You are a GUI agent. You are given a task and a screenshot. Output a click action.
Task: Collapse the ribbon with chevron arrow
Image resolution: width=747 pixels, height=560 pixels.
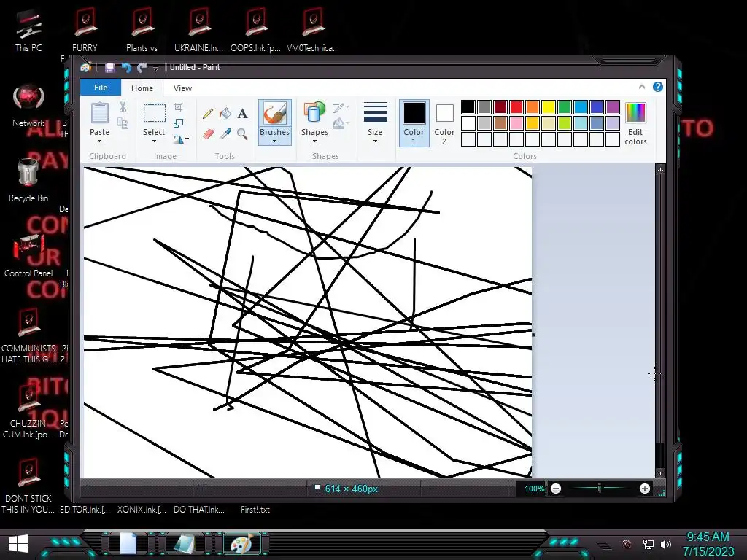[x=642, y=87]
